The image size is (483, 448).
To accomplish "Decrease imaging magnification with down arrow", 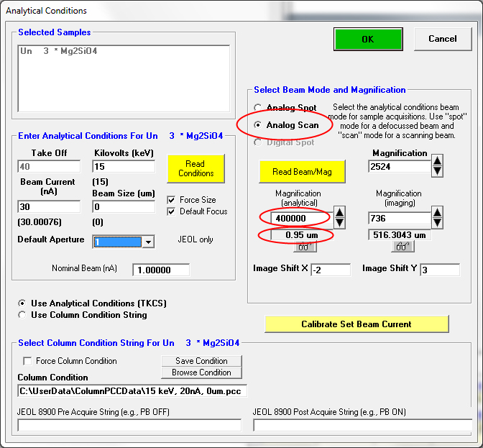I will click(437, 222).
